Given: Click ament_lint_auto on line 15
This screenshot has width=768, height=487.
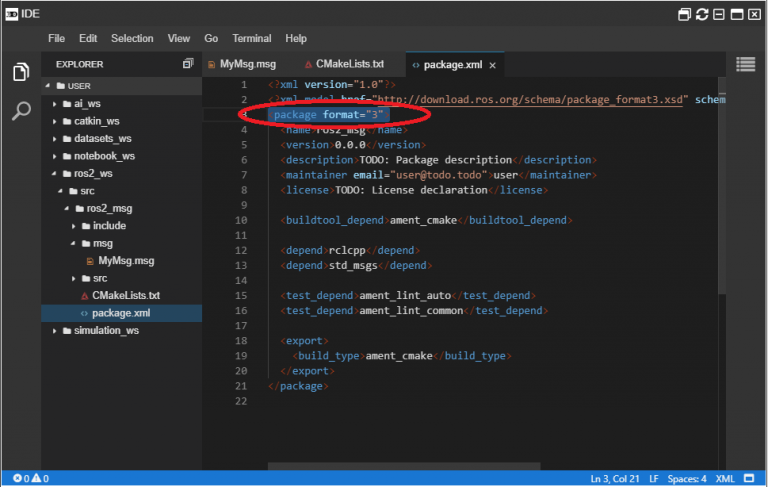Looking at the screenshot, I should 405,295.
